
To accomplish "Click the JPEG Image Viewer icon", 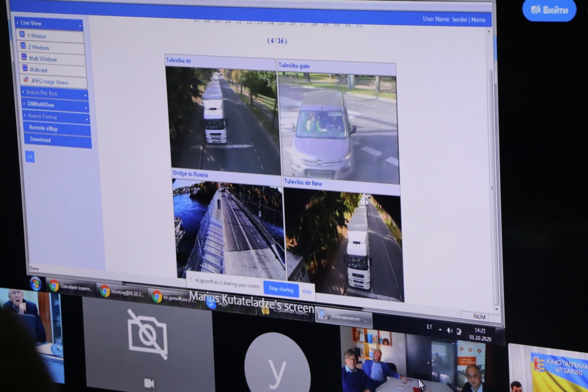I will (x=26, y=79).
